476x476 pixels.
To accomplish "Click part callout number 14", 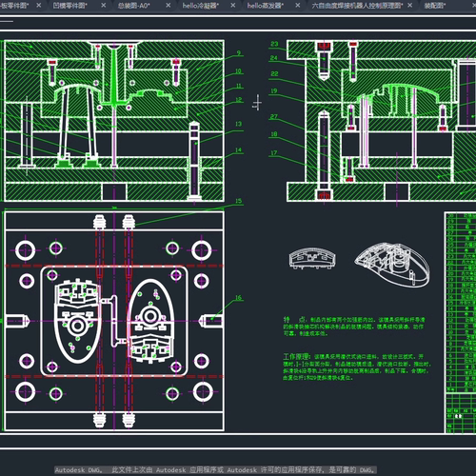I will [239, 149].
